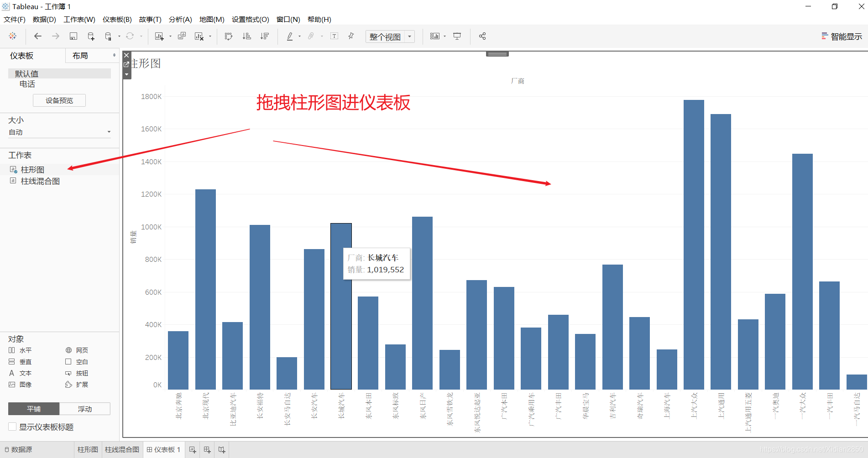Image resolution: width=868 pixels, height=458 pixels.
Task: Open the Map menu
Action: (x=212, y=20)
